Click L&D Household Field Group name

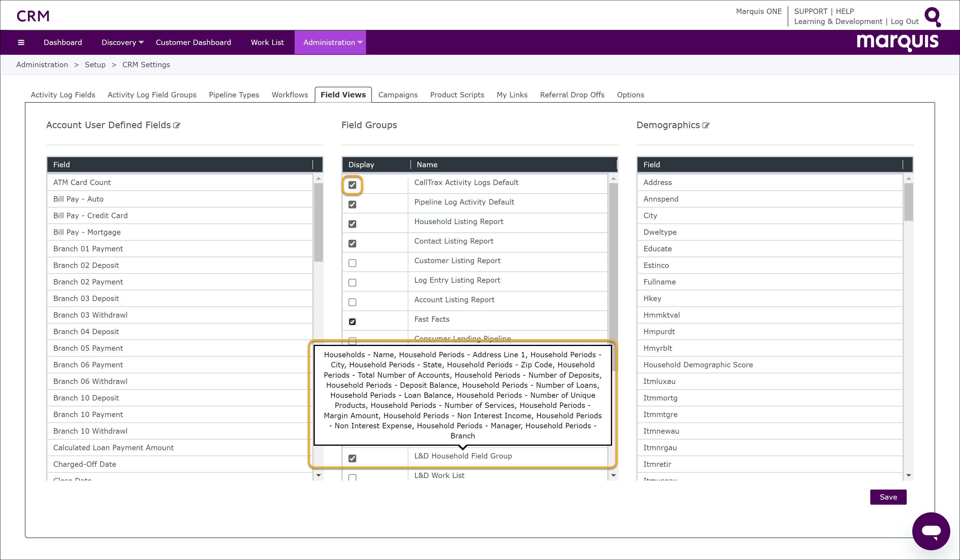[x=463, y=456]
